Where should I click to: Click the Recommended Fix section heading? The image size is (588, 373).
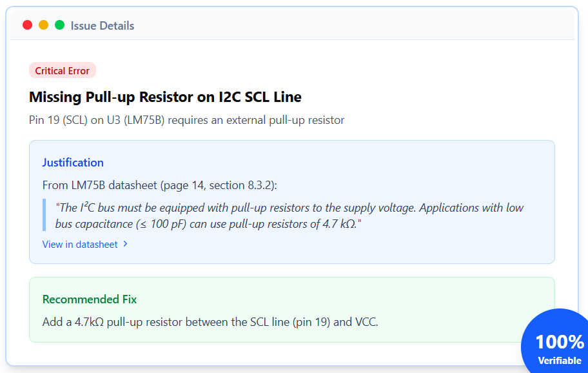90,299
